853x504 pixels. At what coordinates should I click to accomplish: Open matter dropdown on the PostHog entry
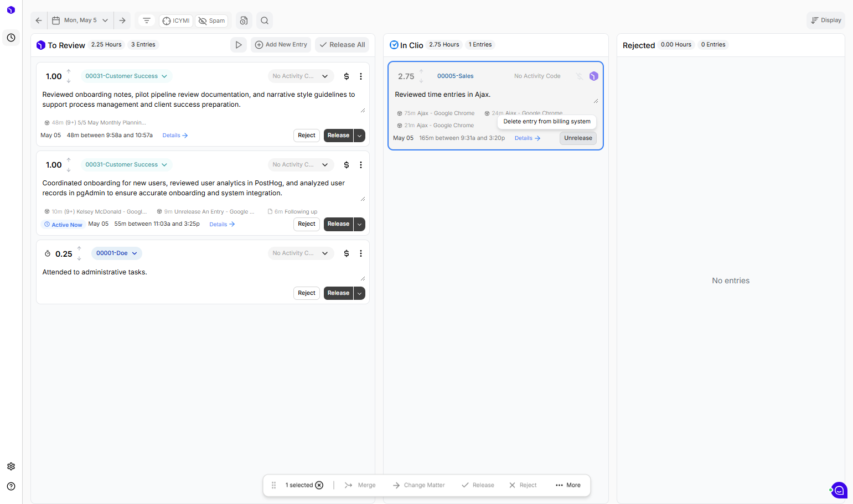126,165
